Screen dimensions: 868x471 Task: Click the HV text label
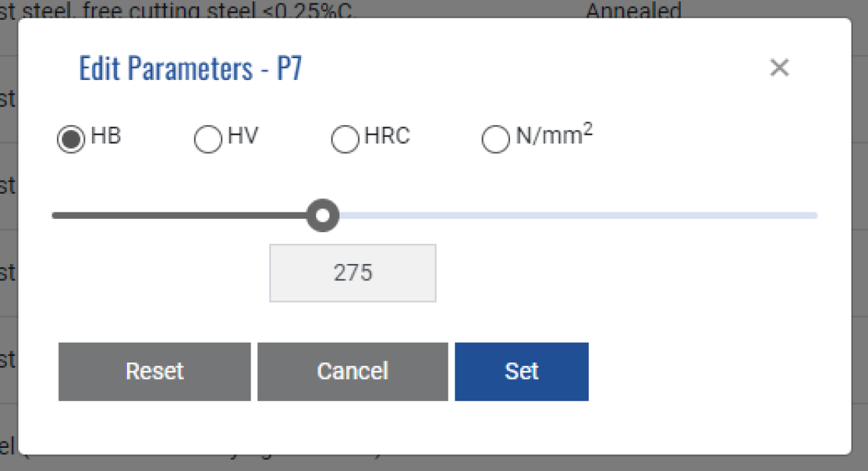coord(243,136)
